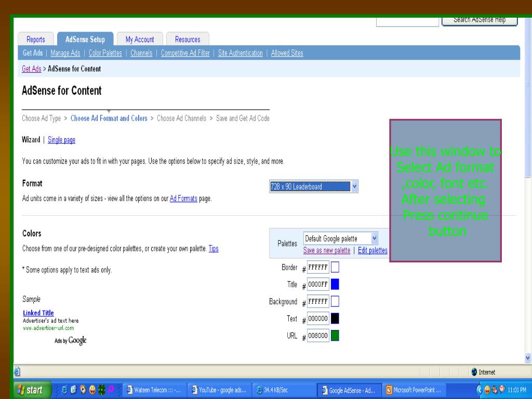532x399 pixels.
Task: Open Site Authentication link
Action: pyautogui.click(x=240, y=53)
